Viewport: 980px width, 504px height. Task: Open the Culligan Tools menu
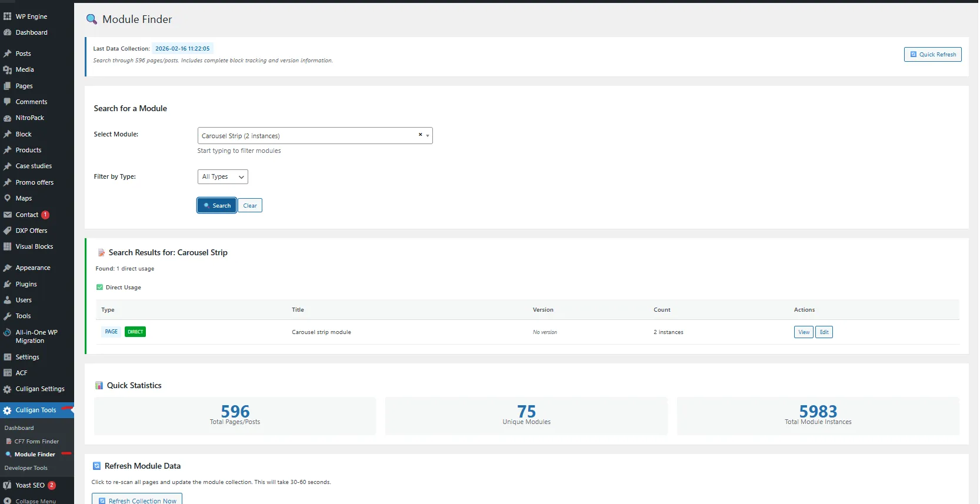click(37, 410)
